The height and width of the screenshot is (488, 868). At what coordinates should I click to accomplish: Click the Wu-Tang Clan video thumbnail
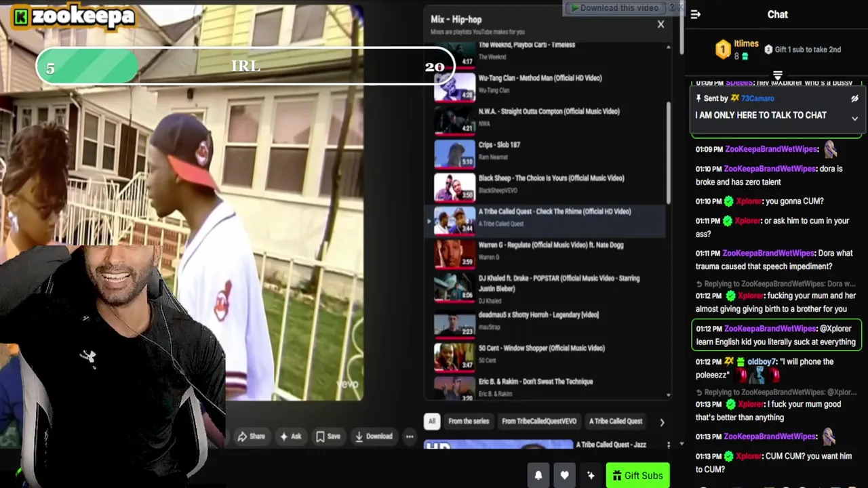454,87
